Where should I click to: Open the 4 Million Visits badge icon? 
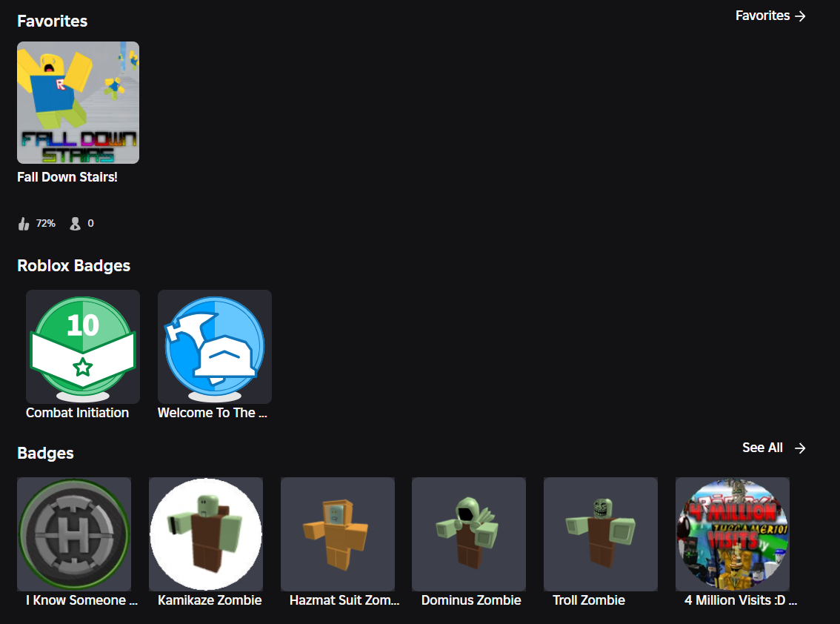(x=733, y=534)
